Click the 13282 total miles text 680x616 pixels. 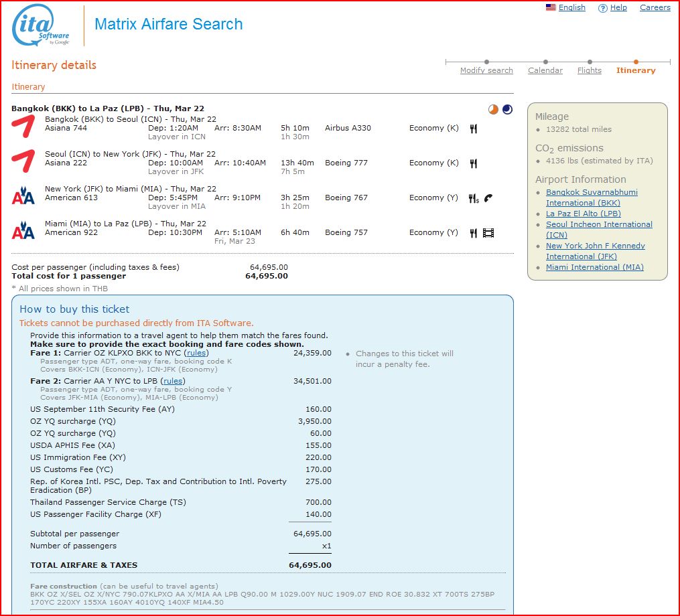pyautogui.click(x=579, y=129)
